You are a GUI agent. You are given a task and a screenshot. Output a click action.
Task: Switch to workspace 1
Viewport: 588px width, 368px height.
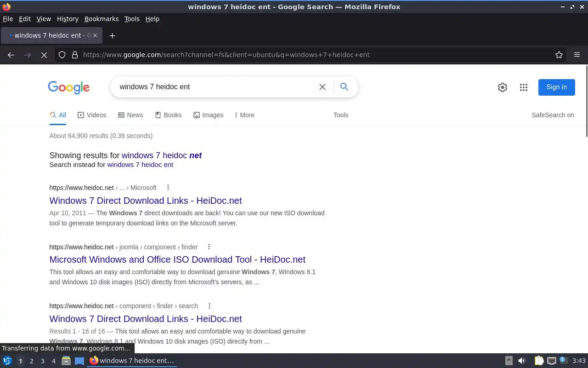click(x=20, y=361)
